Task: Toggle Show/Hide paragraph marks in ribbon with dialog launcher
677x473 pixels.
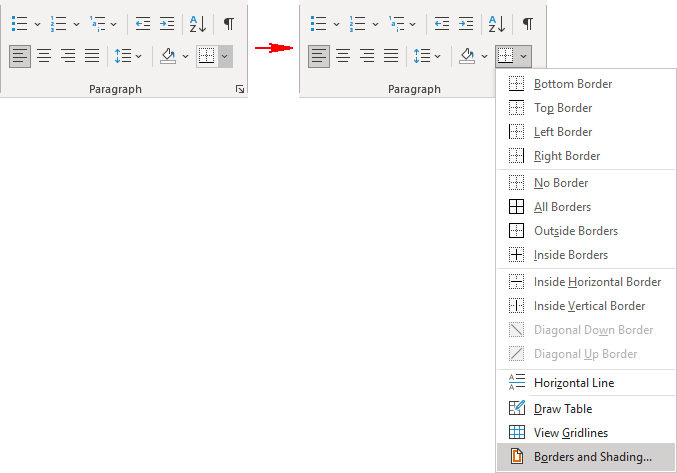Action: tap(229, 23)
